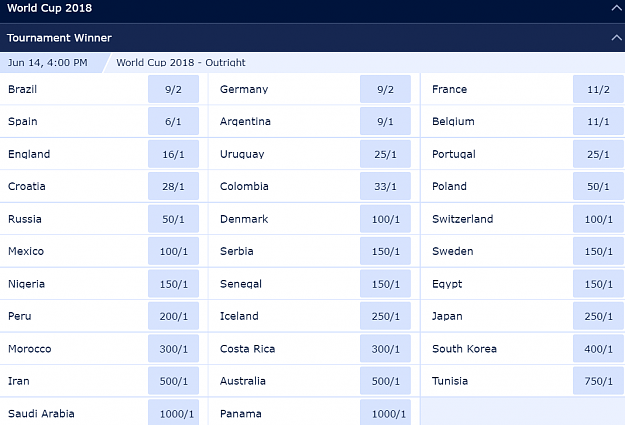This screenshot has width=625, height=425.
Task: Choose Mexico 100/1 odds button
Action: (173, 251)
